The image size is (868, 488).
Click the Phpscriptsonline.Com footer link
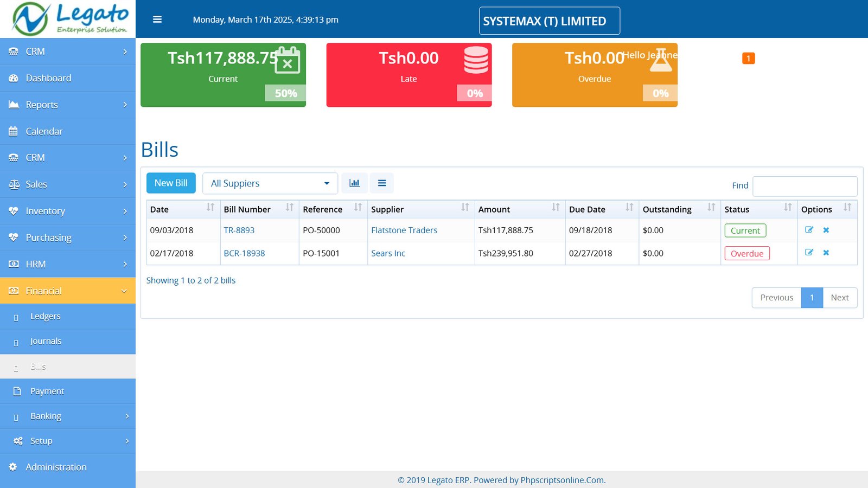(x=563, y=480)
